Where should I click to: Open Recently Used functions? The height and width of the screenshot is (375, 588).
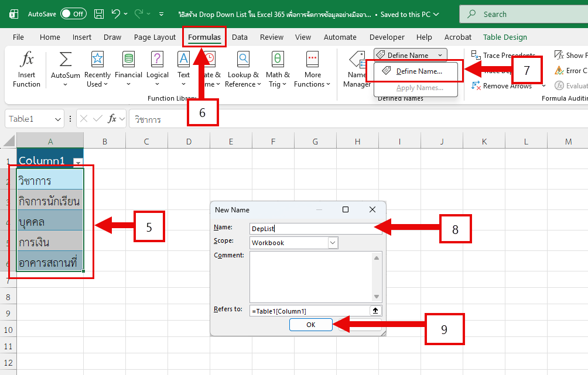[x=97, y=69]
